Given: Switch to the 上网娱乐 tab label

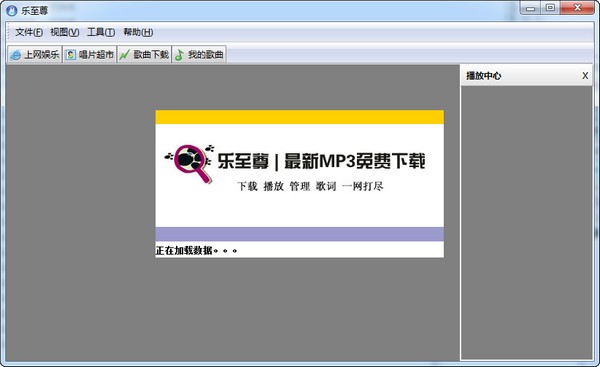Looking at the screenshot, I should point(42,55).
